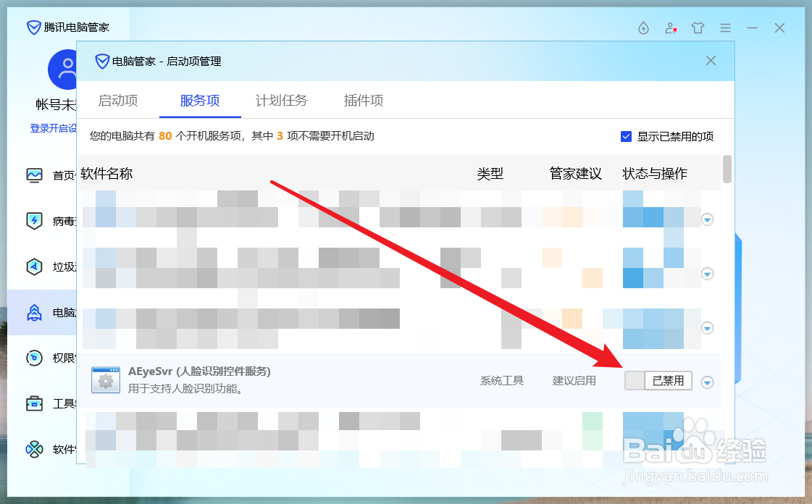Click the 管家建议 column header
The image size is (812, 504).
pyautogui.click(x=575, y=174)
